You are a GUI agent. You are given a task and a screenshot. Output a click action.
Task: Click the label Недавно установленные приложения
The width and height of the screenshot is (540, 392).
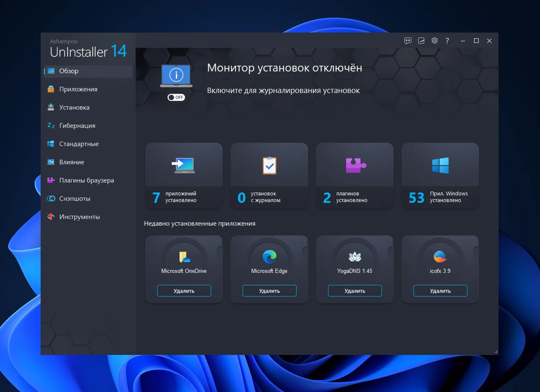pos(200,224)
